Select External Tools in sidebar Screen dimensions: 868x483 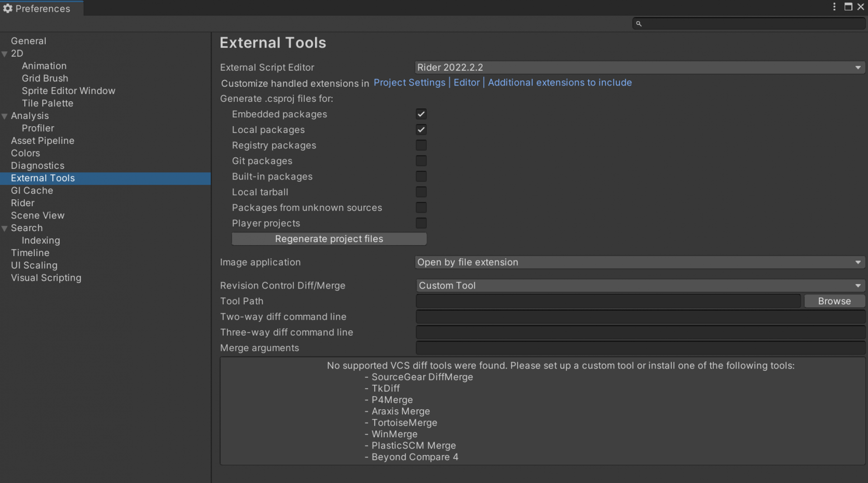coord(105,178)
